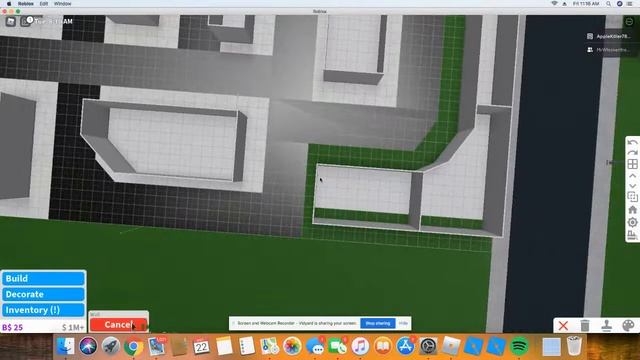Click the round icon at the window's top right
The image size is (640, 360).
click(629, 22)
